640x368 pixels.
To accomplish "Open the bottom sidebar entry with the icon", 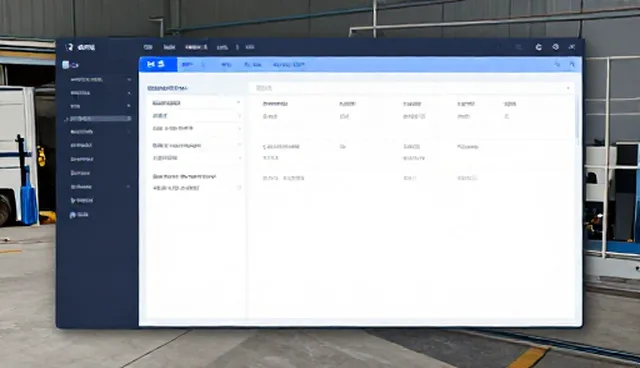I will (x=79, y=215).
